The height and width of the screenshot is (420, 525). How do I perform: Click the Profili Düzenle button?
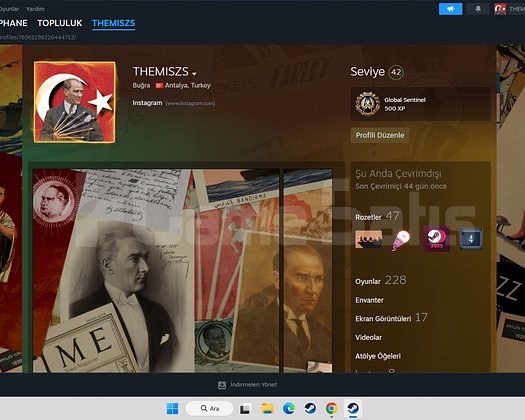click(x=380, y=135)
